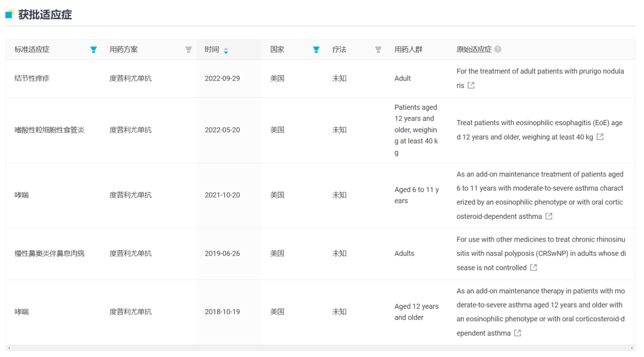Open filter for 国家 column
This screenshot has width=644, height=357.
316,49
